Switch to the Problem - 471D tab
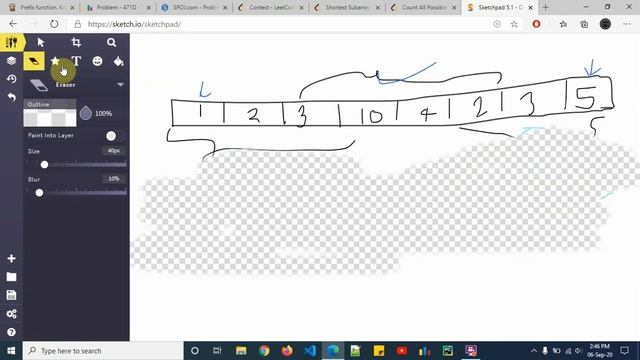The width and height of the screenshot is (640, 360). [119, 7]
